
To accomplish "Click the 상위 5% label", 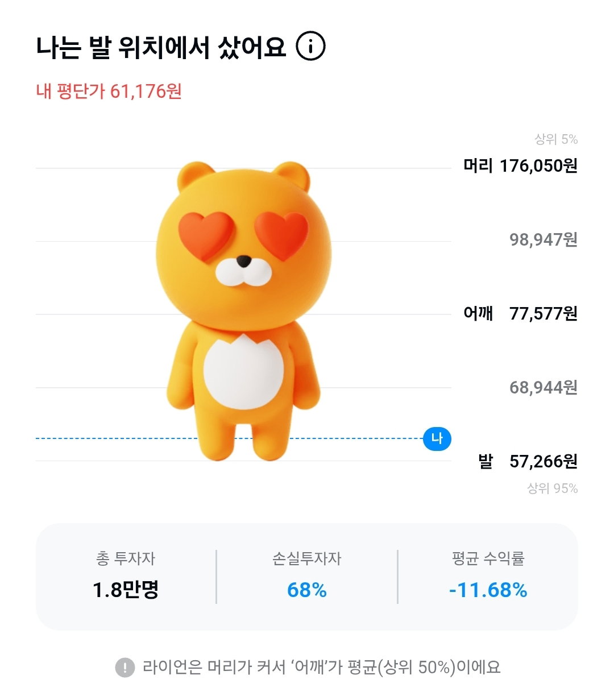I will [x=556, y=139].
